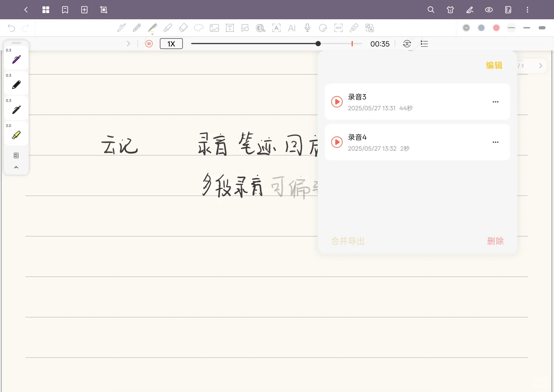Viewport: 554px width, 392px height.
Task: Click the 合并导出 merge export button
Action: pyautogui.click(x=348, y=241)
